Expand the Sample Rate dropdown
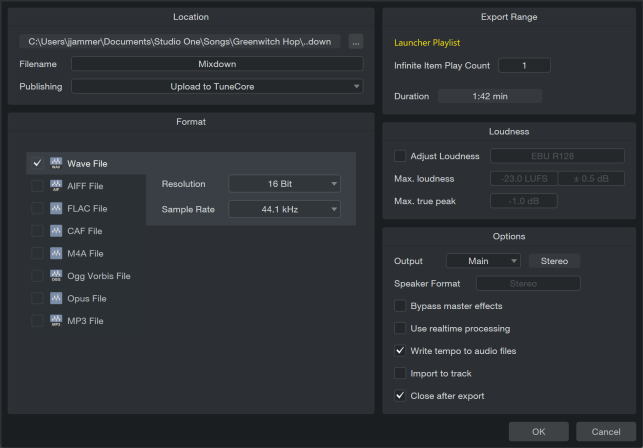 pyautogui.click(x=284, y=209)
